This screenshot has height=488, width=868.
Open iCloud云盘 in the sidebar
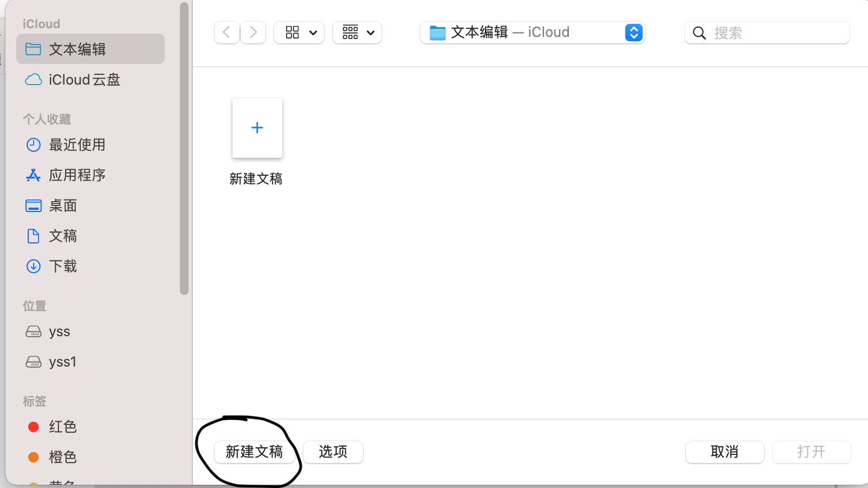click(x=90, y=80)
